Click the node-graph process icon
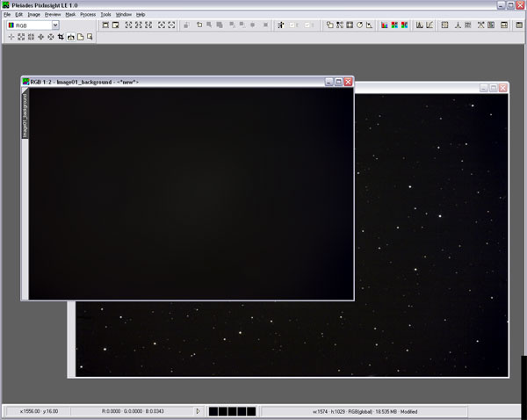The width and height of the screenshot is (527, 420). pos(340,25)
